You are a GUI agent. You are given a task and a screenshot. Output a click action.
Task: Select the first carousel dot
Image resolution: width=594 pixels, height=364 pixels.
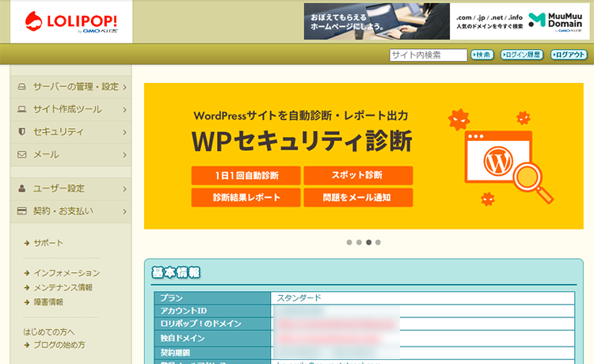tap(349, 242)
